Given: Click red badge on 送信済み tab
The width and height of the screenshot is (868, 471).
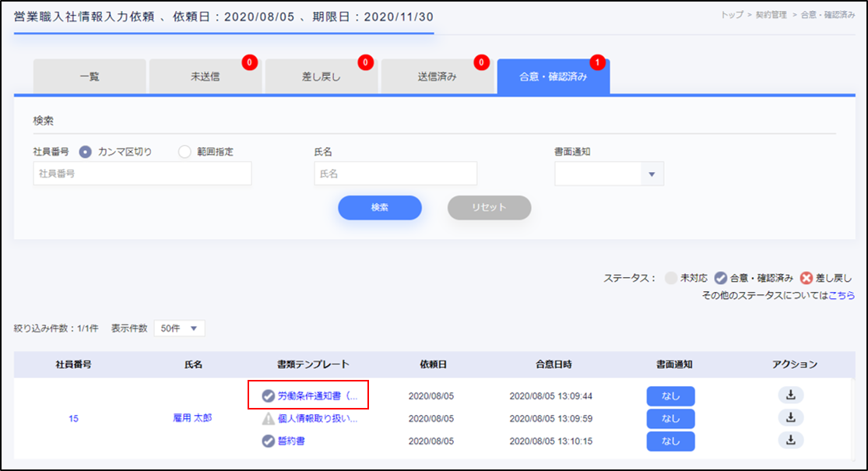Looking at the screenshot, I should pos(482,62).
